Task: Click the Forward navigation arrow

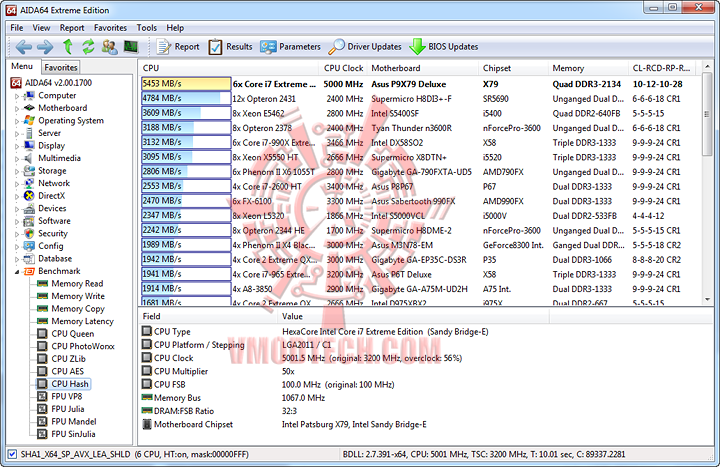Action: click(x=45, y=47)
